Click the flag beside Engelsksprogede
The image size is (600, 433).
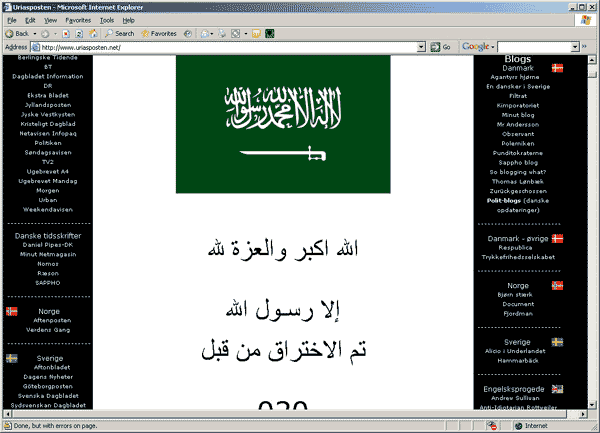[557, 389]
